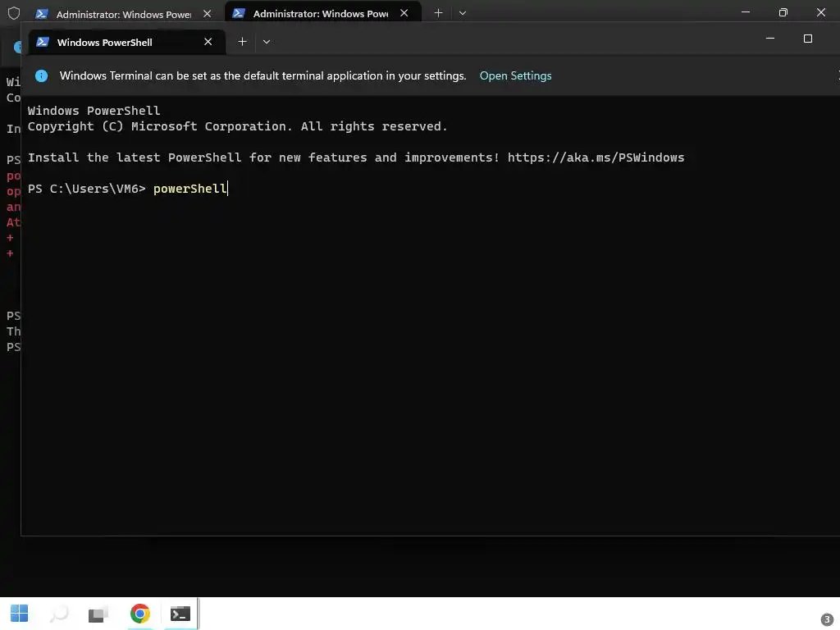Screen dimensions: 840x630
Task: Close the Windows PowerShell tab
Action: tap(208, 42)
